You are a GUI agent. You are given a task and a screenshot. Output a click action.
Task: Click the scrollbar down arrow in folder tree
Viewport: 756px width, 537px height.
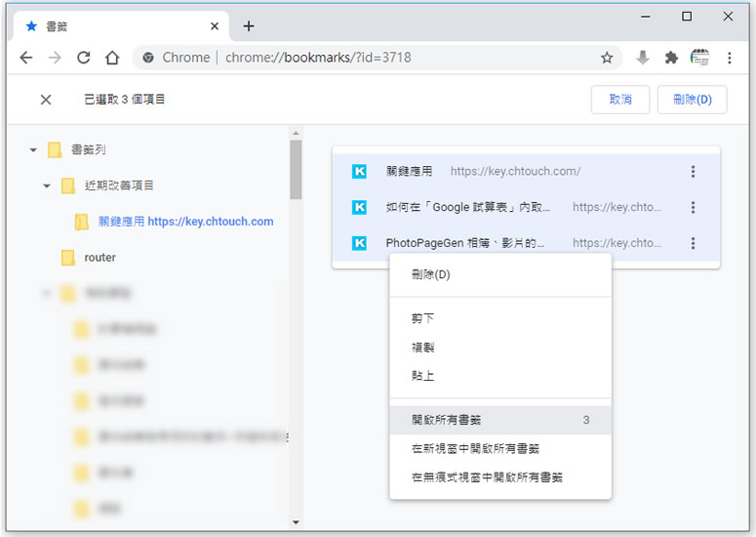coord(296,522)
